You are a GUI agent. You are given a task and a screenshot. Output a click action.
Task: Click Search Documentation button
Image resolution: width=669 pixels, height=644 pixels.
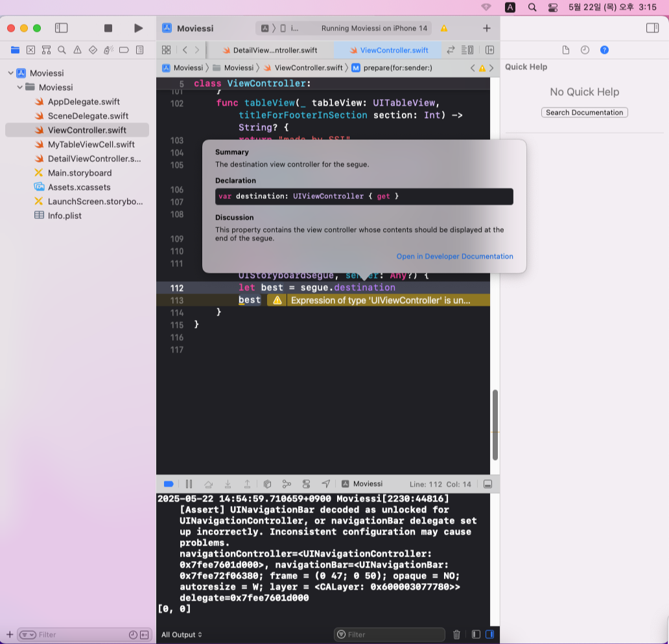[584, 113]
